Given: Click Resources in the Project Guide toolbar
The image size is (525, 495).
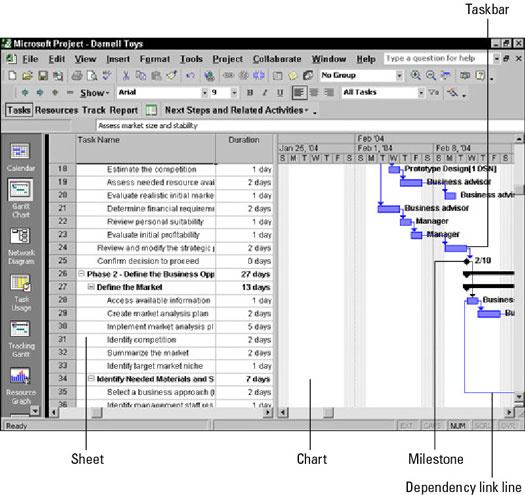Looking at the screenshot, I should 56,110.
